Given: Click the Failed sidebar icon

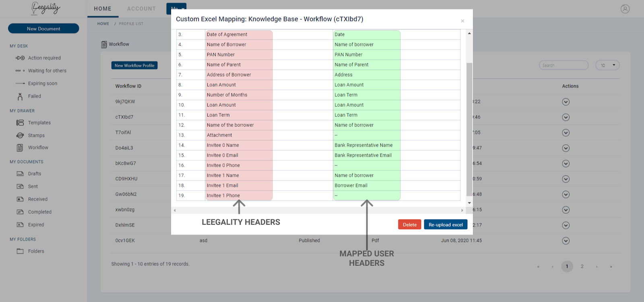Looking at the screenshot, I should [x=20, y=96].
